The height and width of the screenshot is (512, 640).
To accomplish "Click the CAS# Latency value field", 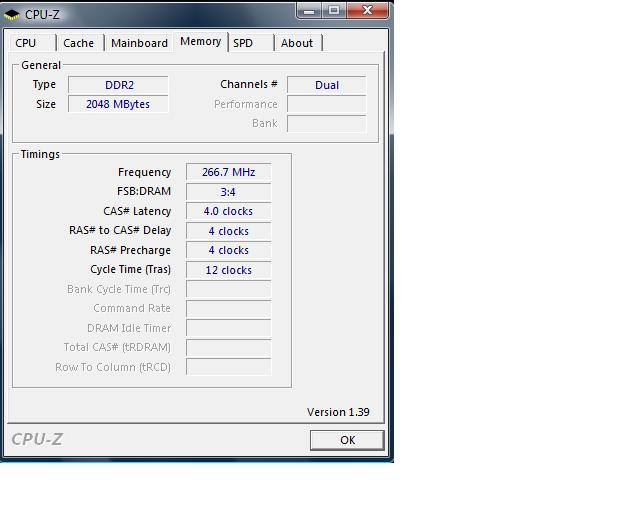I will (x=228, y=211).
